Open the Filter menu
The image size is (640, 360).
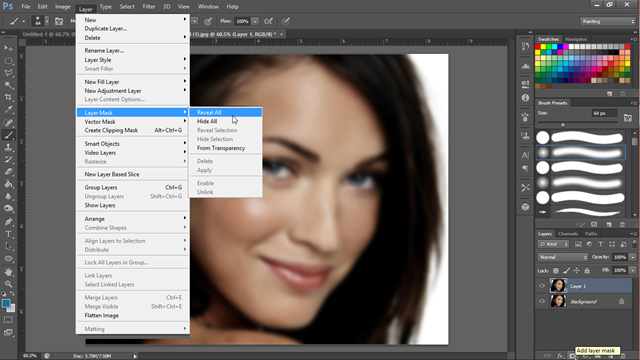(149, 7)
